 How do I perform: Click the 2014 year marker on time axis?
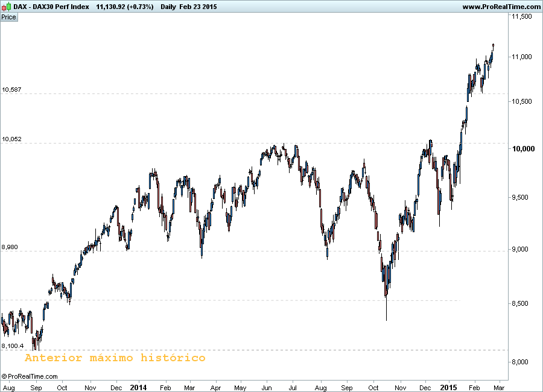[139, 387]
